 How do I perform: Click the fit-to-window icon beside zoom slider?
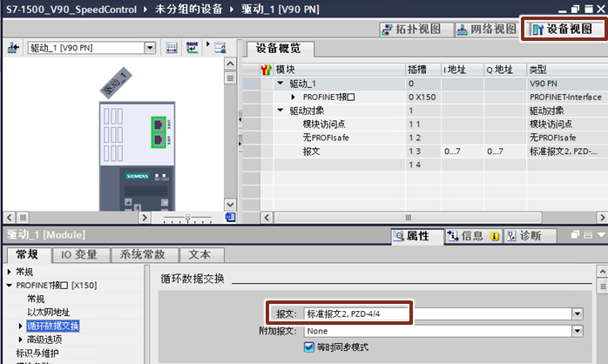[x=230, y=217]
